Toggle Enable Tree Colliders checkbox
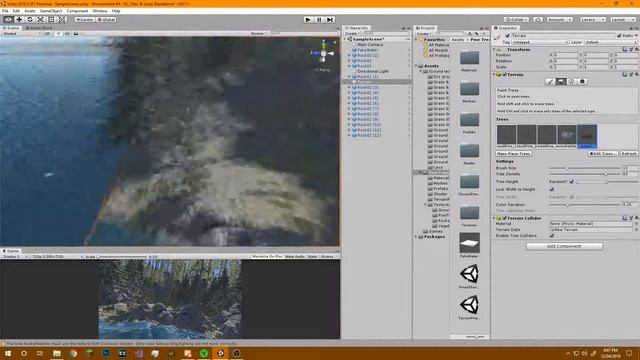640x360 pixels. pos(552,236)
